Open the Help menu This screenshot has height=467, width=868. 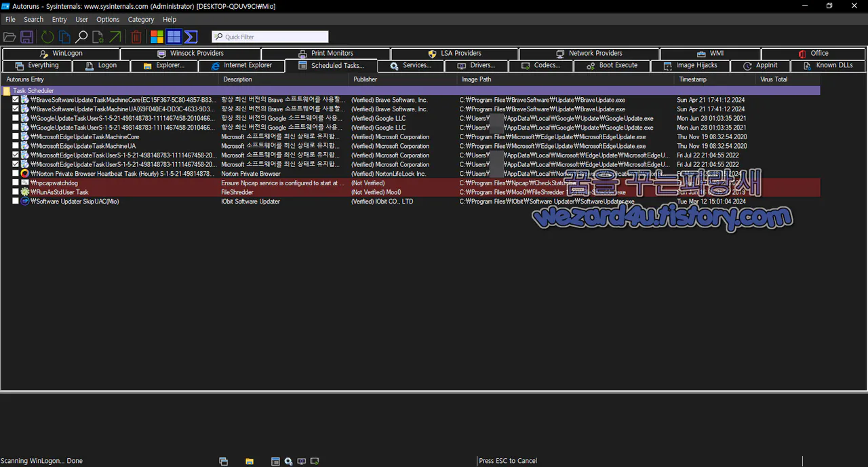tap(170, 20)
